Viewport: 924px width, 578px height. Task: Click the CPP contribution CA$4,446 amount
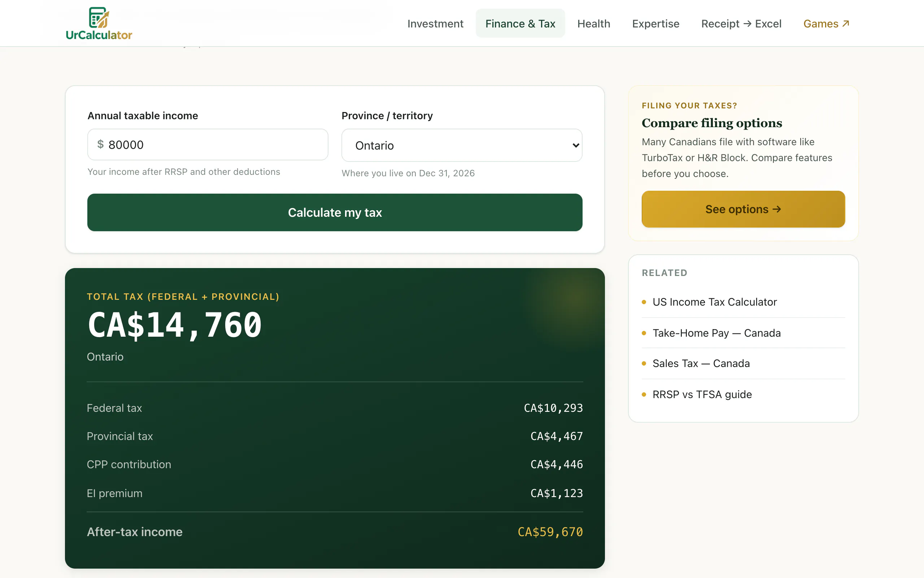pos(557,465)
